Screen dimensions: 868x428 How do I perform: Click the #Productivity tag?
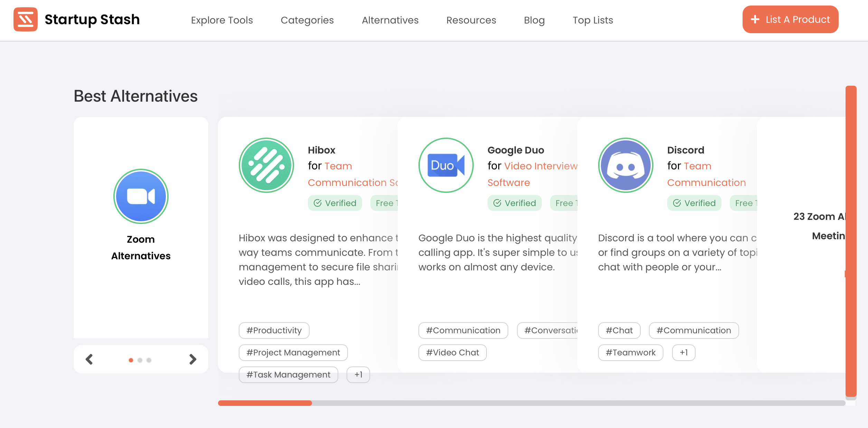click(274, 331)
